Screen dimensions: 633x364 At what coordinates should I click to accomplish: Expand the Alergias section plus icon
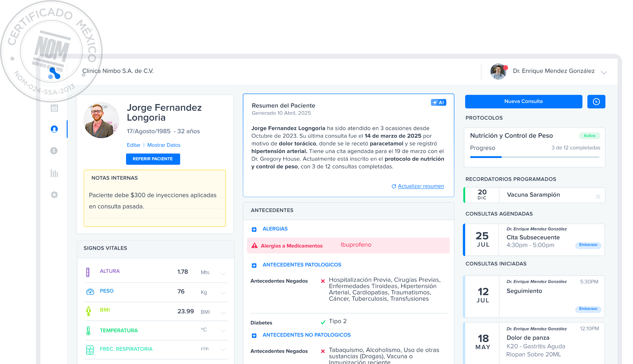tap(254, 229)
